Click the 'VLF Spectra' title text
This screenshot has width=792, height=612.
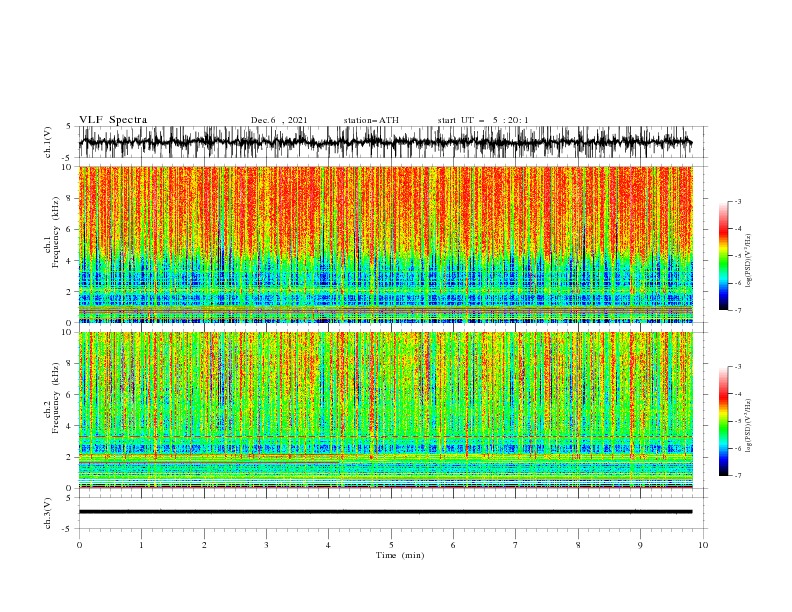click(x=113, y=120)
